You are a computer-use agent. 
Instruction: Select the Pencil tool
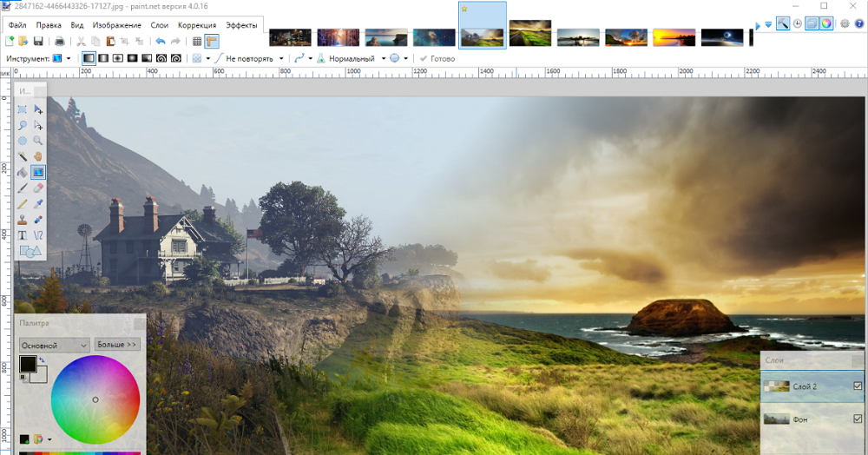coord(23,204)
